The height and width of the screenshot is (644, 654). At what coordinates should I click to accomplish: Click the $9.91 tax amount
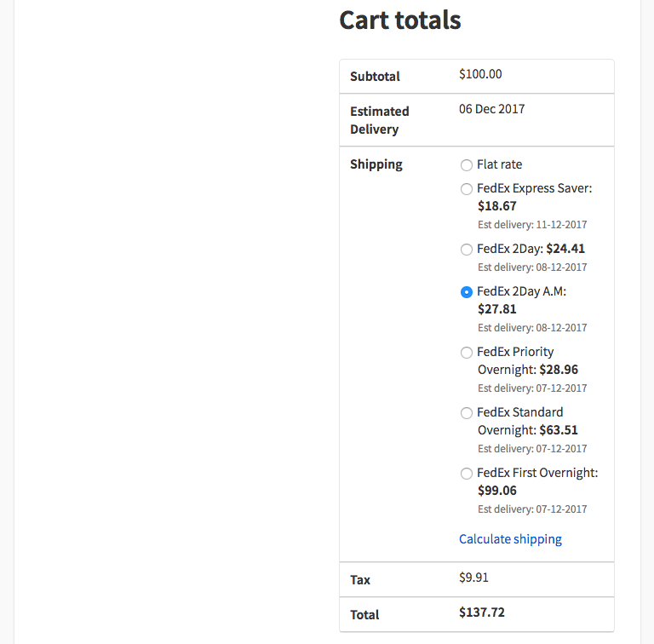473,578
